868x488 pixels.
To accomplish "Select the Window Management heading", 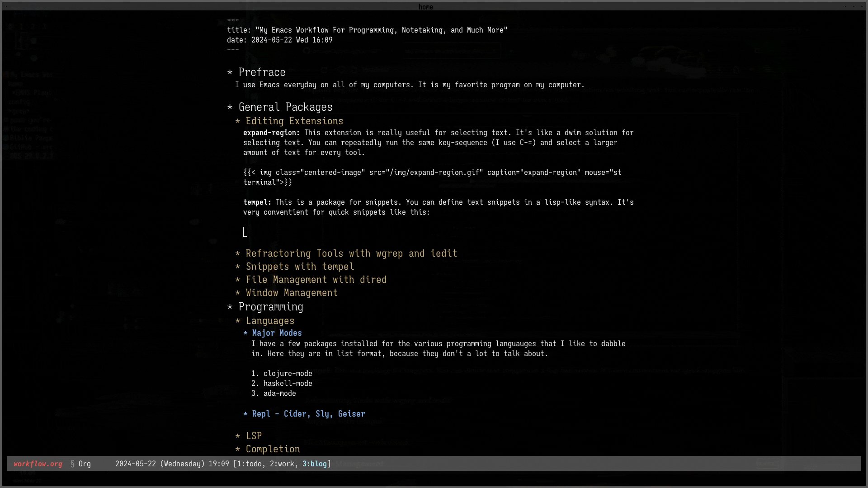I will 292,293.
